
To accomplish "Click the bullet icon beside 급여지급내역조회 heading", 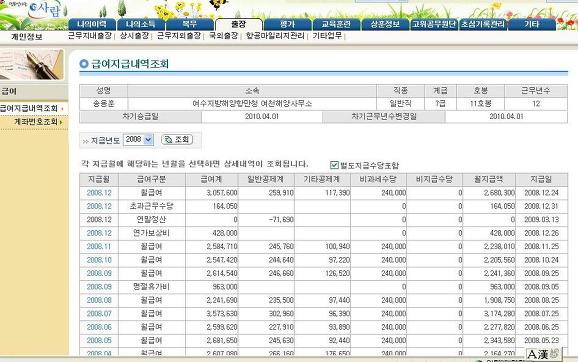I will pos(84,64).
